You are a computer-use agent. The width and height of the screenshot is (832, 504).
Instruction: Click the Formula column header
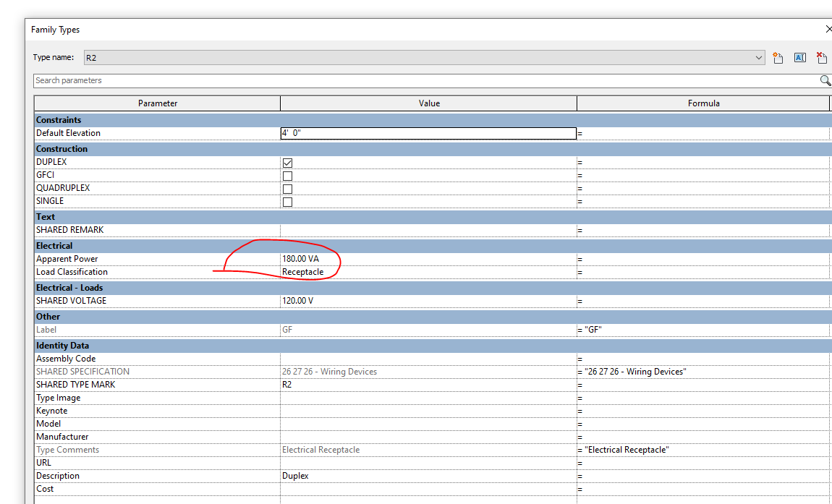[703, 103]
